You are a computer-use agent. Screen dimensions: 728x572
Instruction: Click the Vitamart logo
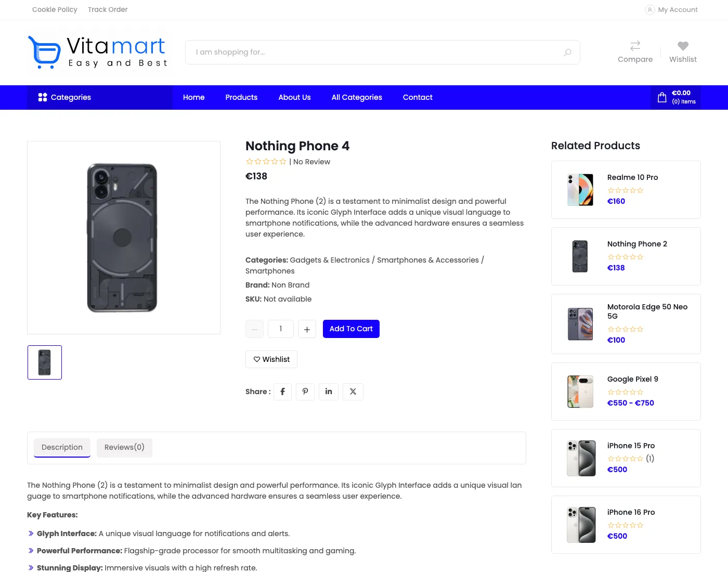point(98,52)
